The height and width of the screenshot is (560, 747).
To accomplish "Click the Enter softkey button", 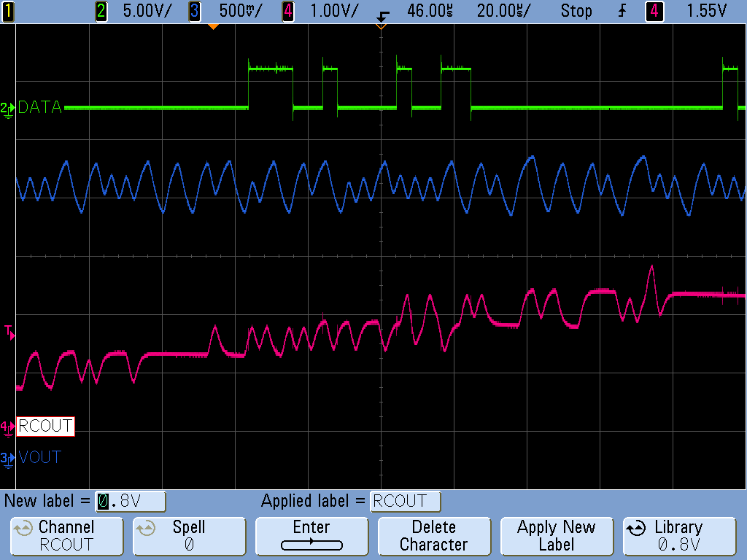I will coord(311,536).
